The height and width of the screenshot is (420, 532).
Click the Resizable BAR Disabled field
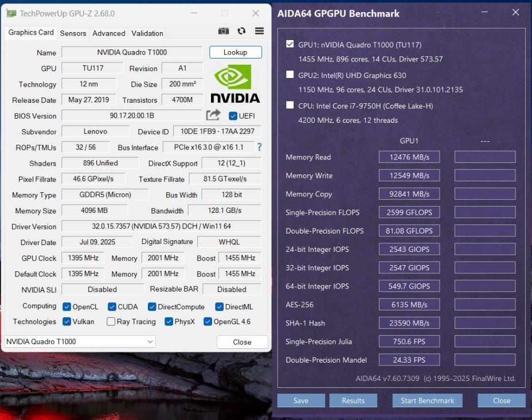point(232,289)
